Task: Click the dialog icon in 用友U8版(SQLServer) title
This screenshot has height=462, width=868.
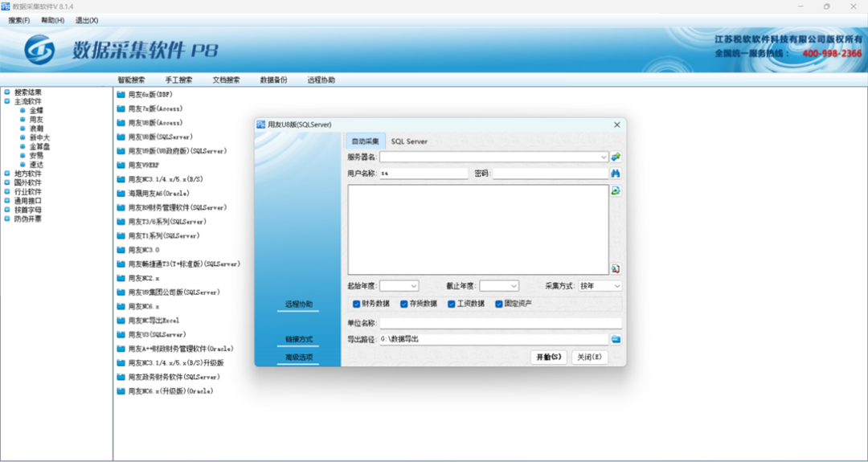Action: (261, 125)
